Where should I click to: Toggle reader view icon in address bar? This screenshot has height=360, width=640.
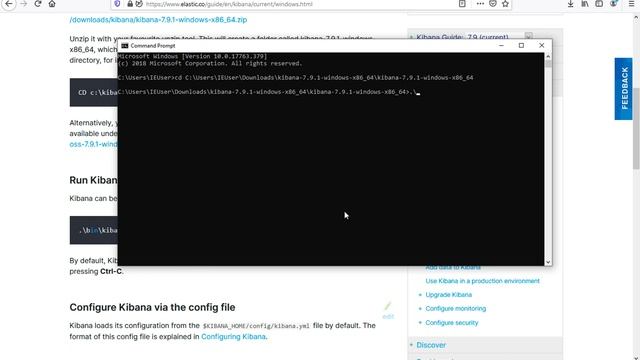[462, 4]
